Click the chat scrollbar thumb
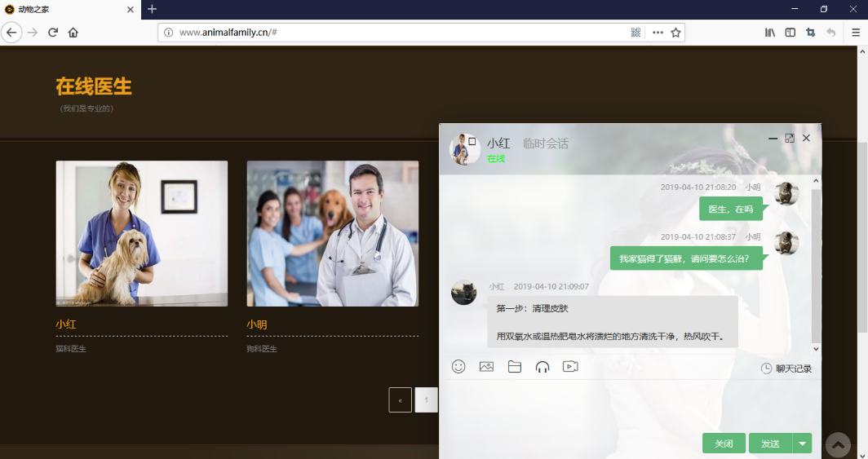Viewport: 868px width, 459px height. pos(816,266)
